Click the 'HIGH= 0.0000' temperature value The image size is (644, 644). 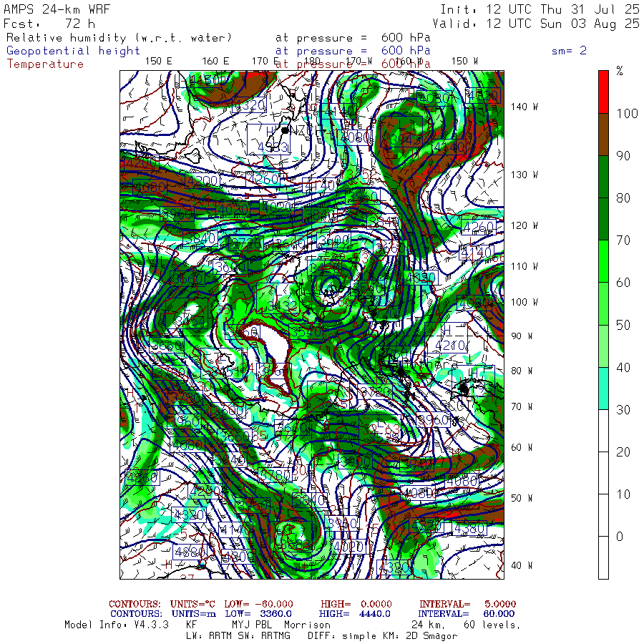click(x=356, y=604)
